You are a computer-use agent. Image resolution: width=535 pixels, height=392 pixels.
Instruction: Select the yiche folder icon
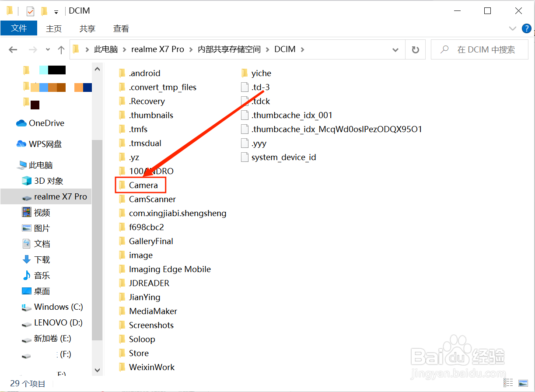tap(245, 73)
